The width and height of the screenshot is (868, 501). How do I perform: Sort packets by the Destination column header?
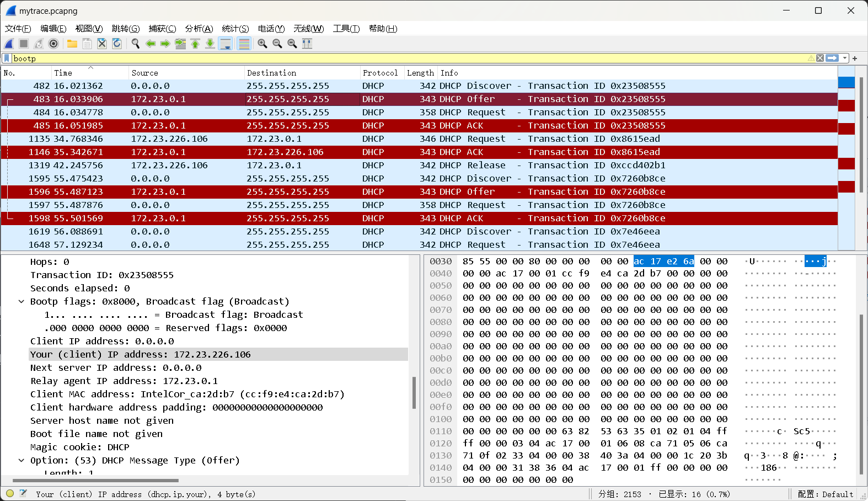point(302,73)
